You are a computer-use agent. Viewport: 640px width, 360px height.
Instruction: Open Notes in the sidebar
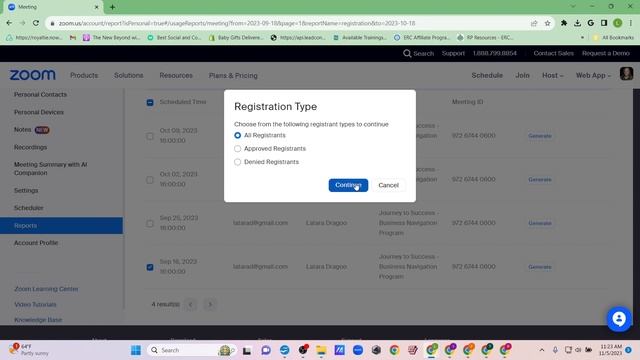(x=22, y=129)
